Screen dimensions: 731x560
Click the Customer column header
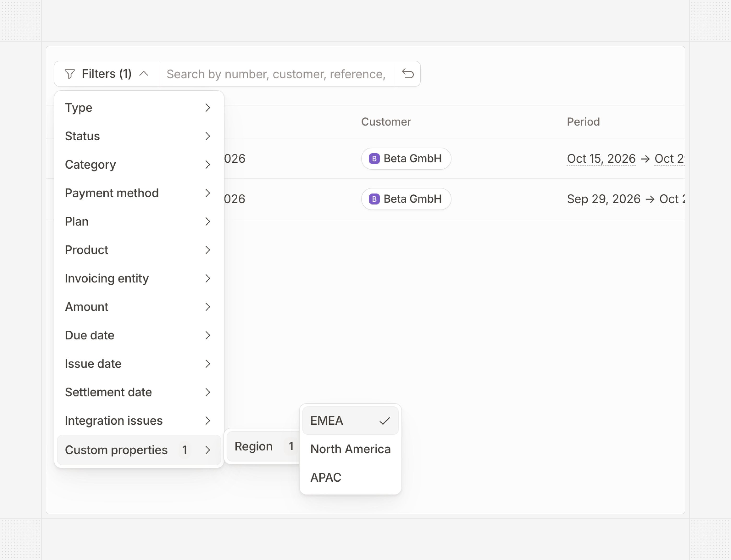tap(386, 122)
